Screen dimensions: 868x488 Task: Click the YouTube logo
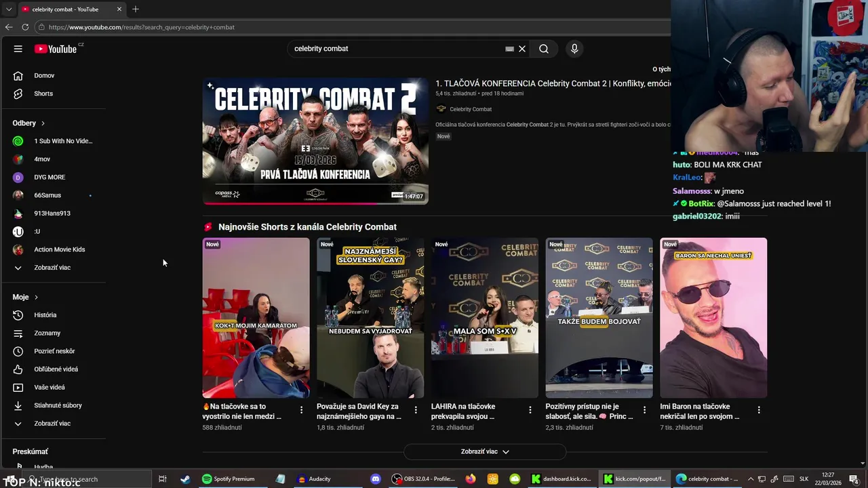tap(56, 49)
